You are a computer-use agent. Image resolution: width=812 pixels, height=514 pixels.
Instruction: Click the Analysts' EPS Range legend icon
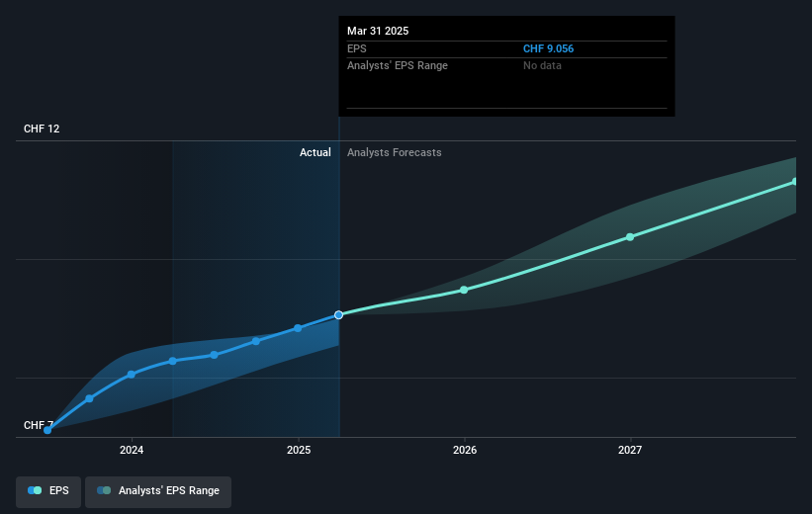[104, 490]
